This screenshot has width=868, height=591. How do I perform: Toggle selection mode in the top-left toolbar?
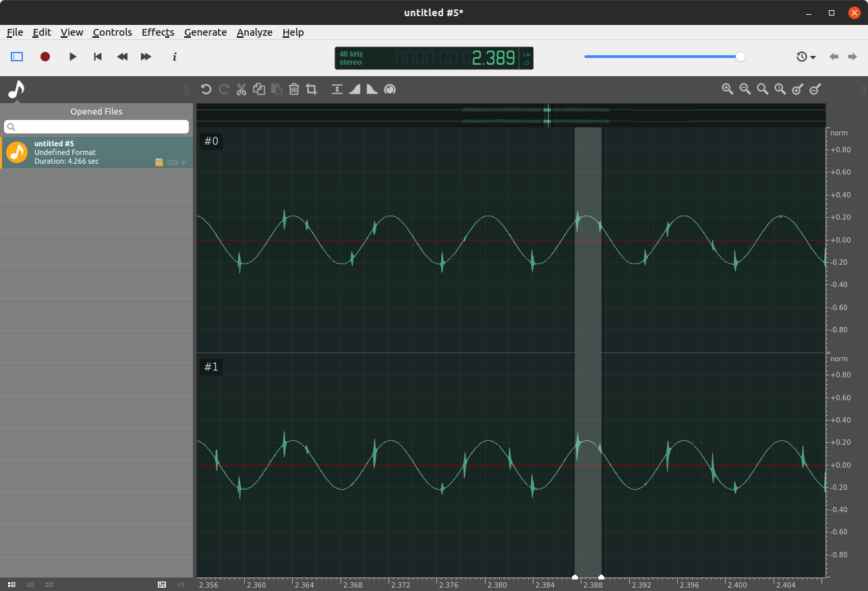pyautogui.click(x=16, y=57)
